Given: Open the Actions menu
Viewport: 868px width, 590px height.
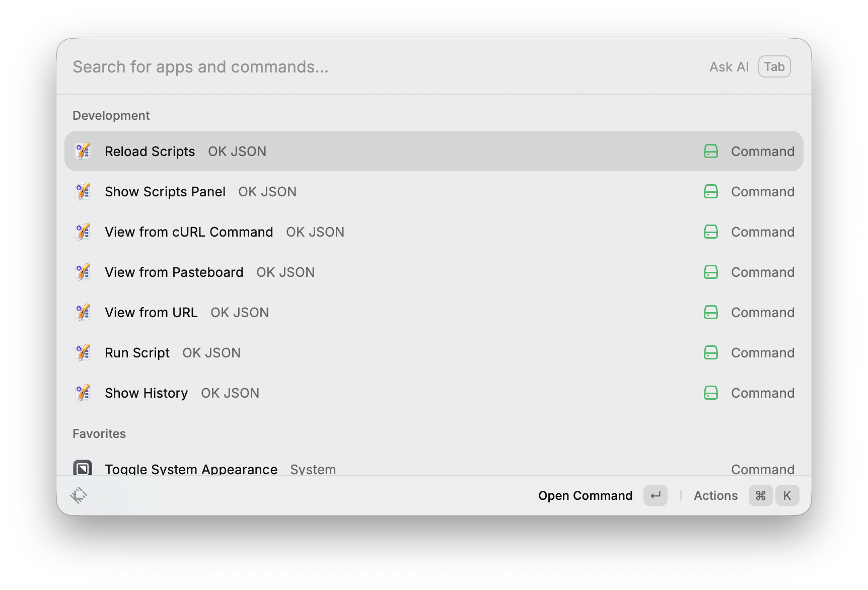Looking at the screenshot, I should coord(715,496).
